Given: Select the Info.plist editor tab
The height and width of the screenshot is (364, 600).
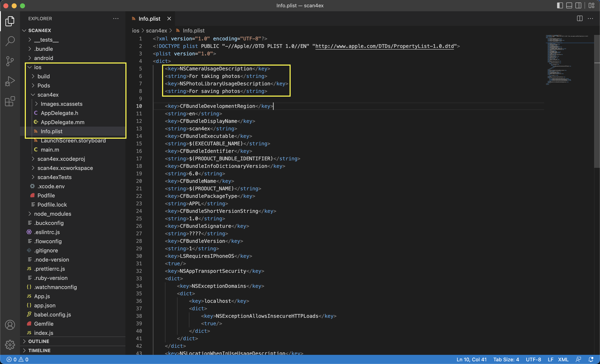Looking at the screenshot, I should tap(149, 19).
